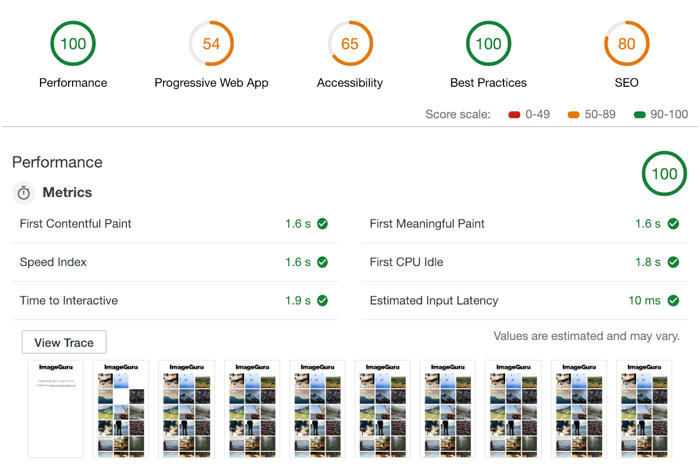Viewport: 700px width, 473px height.
Task: Go to the Best Practices category label
Action: (x=488, y=83)
